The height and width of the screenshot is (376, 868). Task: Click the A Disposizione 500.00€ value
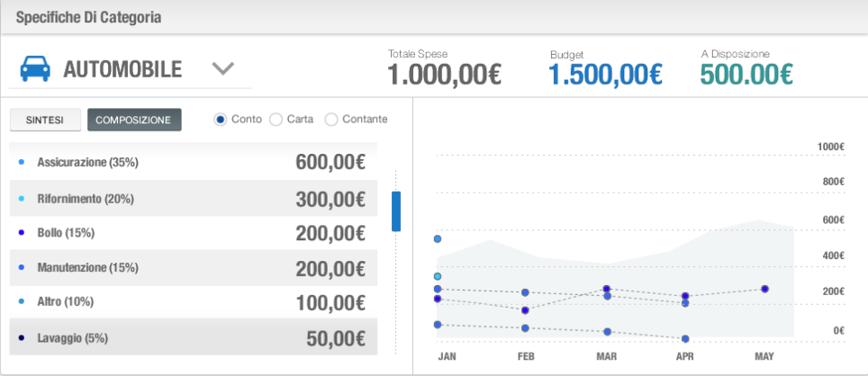click(746, 74)
